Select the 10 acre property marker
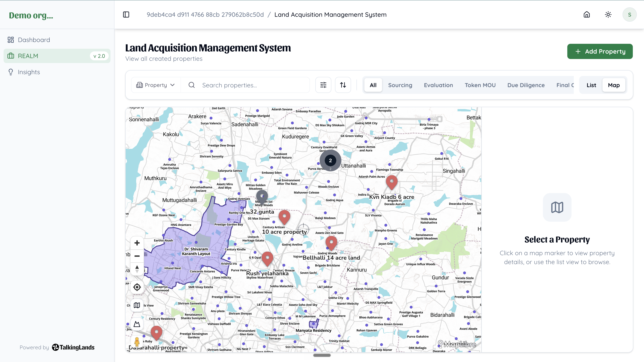 284,217
